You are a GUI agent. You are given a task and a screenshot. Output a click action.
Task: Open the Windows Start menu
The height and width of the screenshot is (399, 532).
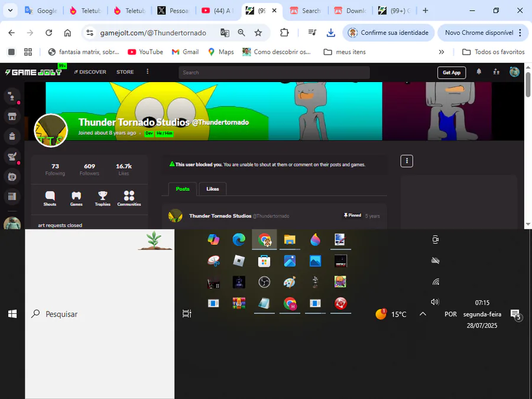(x=12, y=314)
